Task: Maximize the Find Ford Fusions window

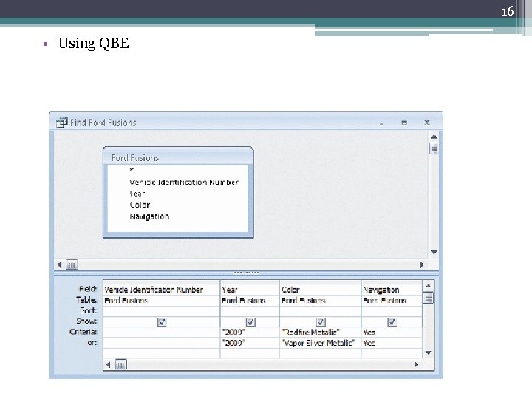Action: pyautogui.click(x=404, y=123)
